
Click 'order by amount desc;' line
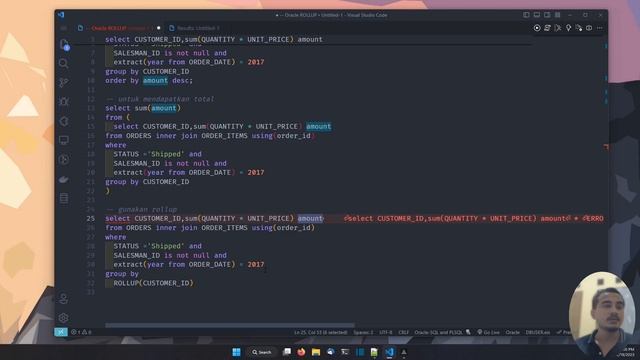pyautogui.click(x=149, y=80)
